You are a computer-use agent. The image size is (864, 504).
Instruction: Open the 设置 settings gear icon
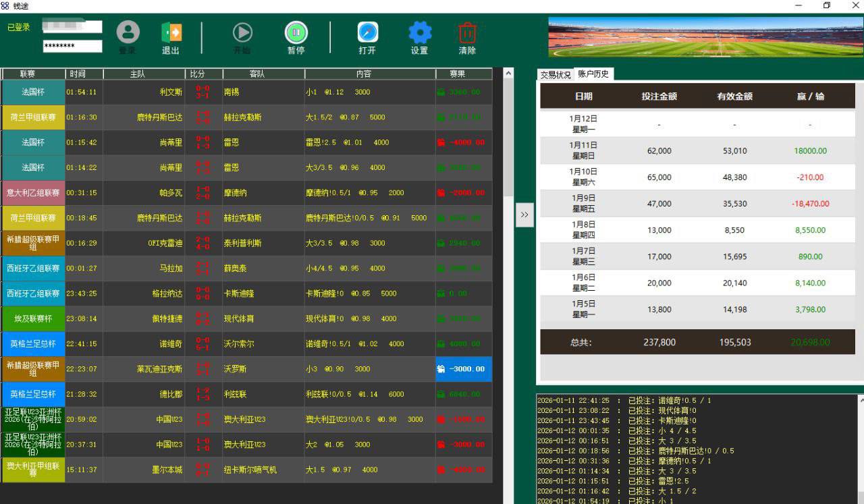(419, 31)
